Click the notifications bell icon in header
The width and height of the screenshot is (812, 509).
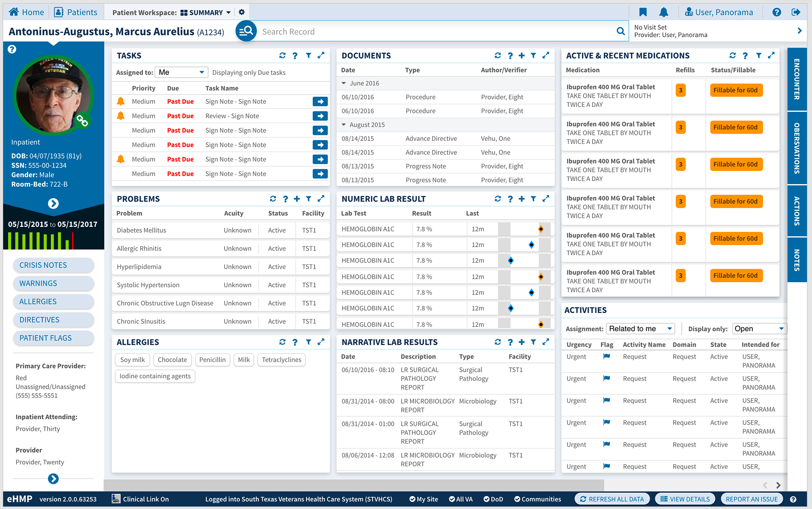tap(664, 12)
